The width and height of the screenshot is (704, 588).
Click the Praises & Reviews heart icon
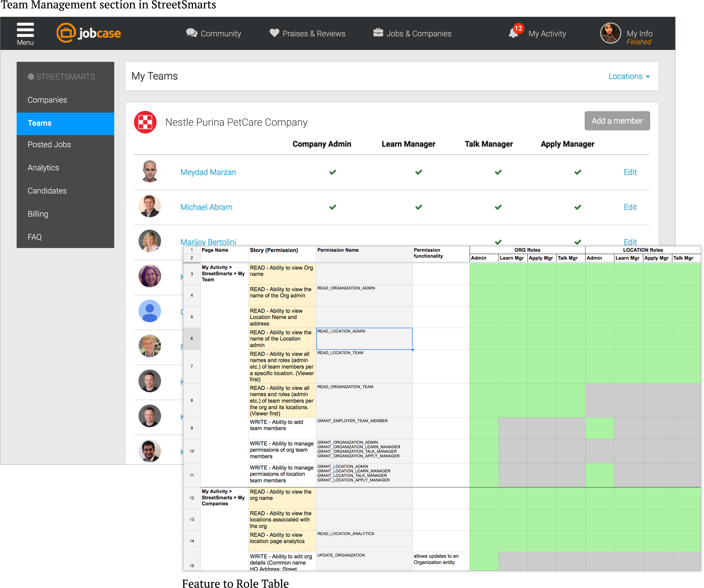coord(274,33)
